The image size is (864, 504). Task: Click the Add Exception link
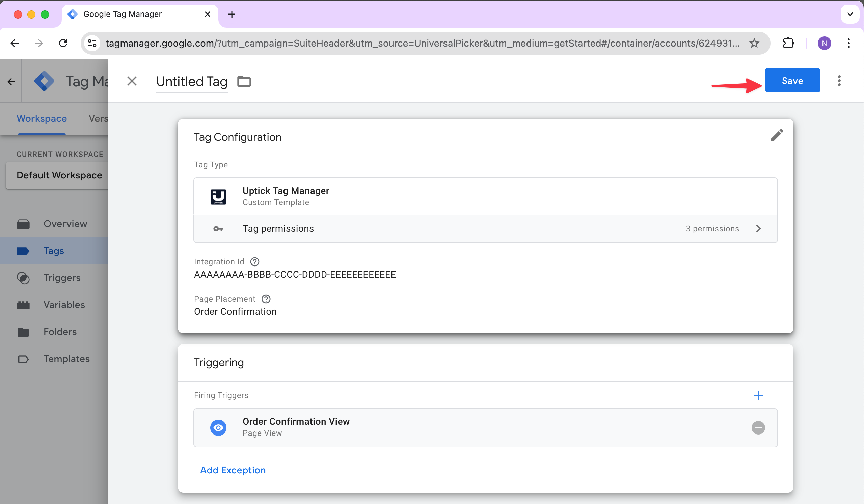[233, 470]
